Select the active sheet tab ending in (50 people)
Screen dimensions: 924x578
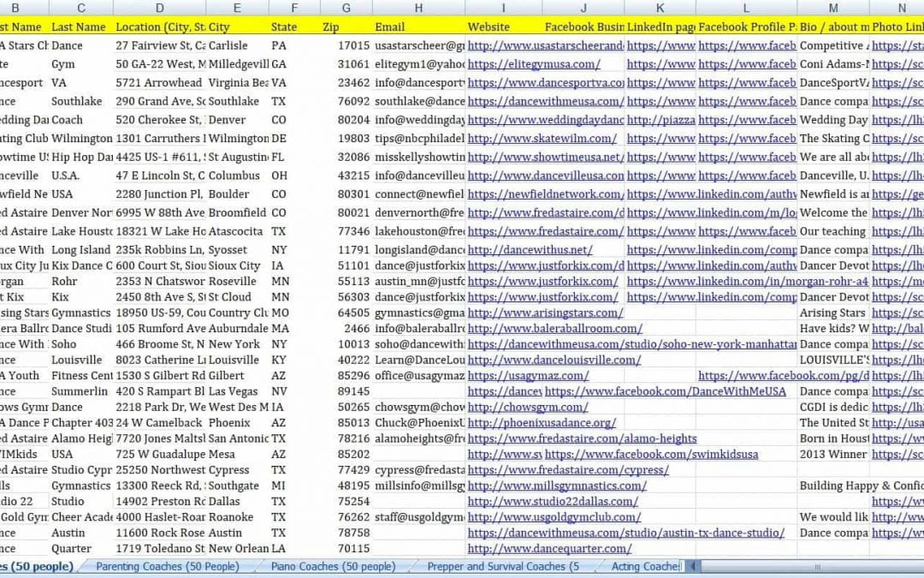click(37, 566)
